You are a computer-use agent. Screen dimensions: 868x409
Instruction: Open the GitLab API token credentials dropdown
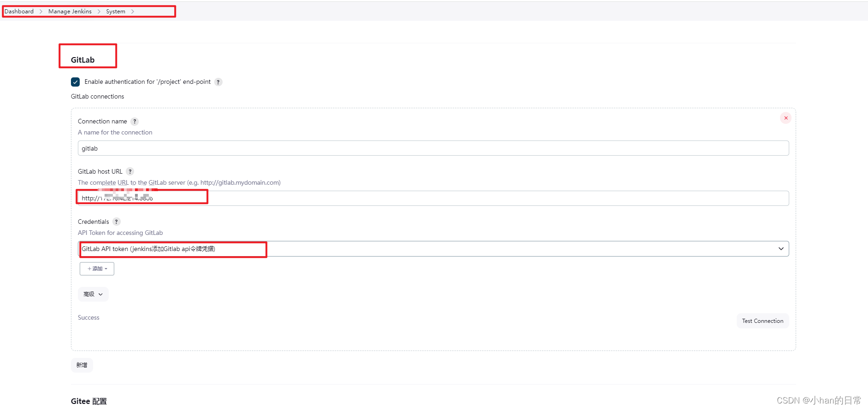coord(434,249)
